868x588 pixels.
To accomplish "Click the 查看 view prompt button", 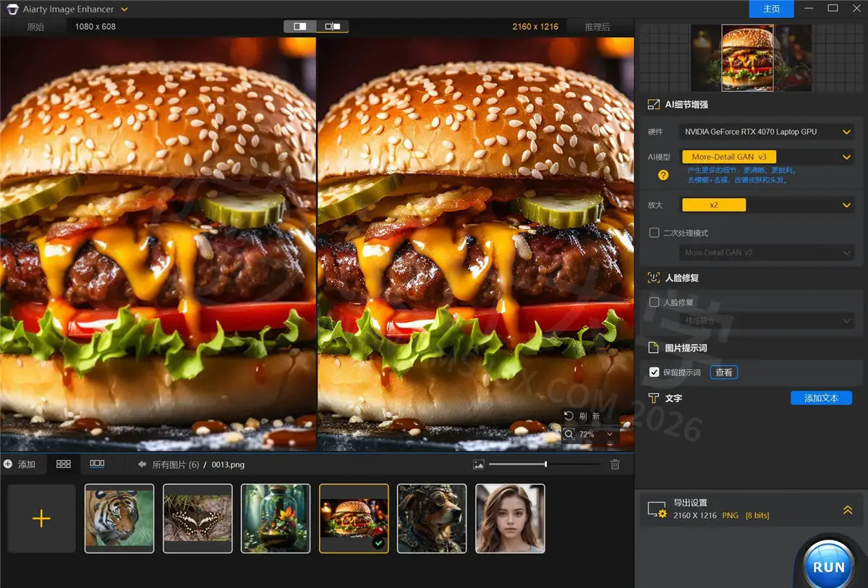I will [x=723, y=372].
